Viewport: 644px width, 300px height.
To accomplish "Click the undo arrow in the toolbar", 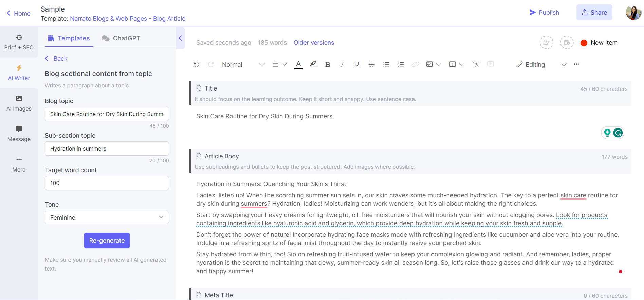I will [196, 64].
